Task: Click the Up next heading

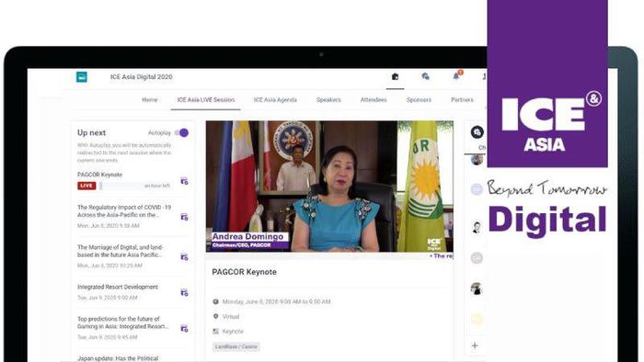Action: (92, 132)
